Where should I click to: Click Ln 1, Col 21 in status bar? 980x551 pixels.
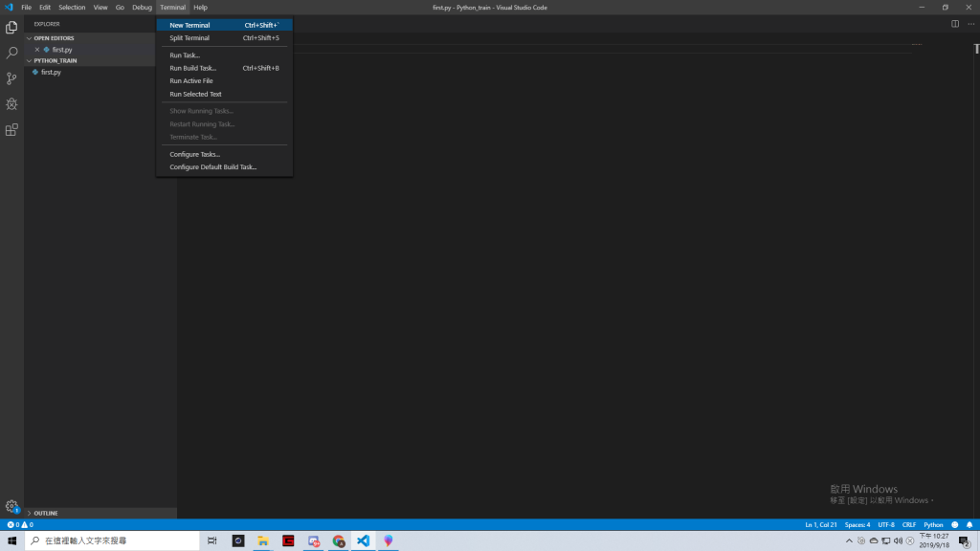point(820,525)
